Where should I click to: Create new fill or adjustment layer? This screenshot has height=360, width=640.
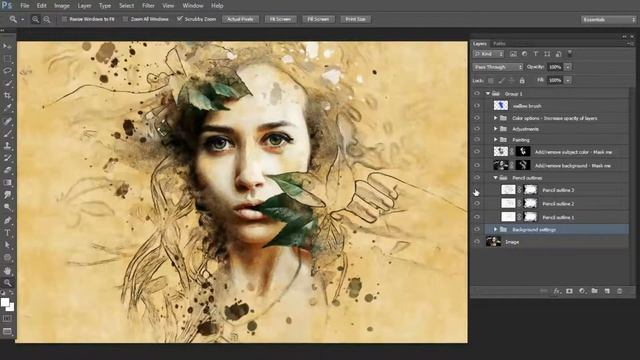click(582, 291)
